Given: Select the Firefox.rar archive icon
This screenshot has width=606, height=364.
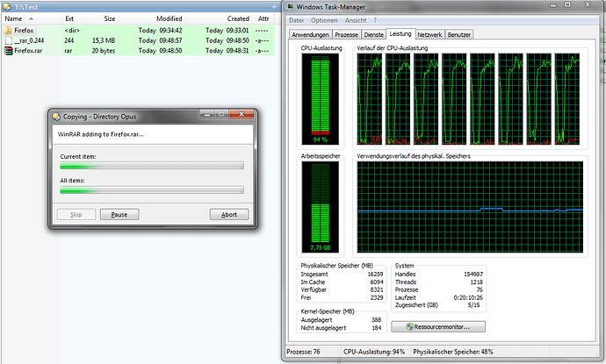Looking at the screenshot, I should pyautogui.click(x=8, y=51).
